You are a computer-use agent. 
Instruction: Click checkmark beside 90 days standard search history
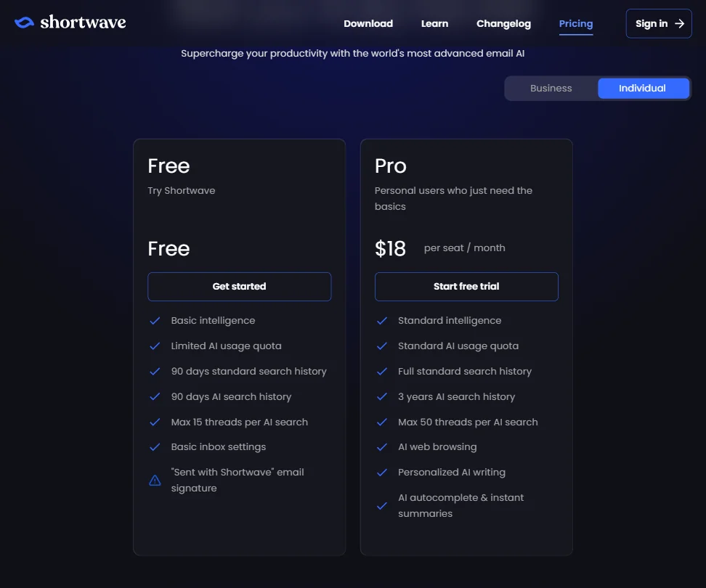[x=155, y=371]
